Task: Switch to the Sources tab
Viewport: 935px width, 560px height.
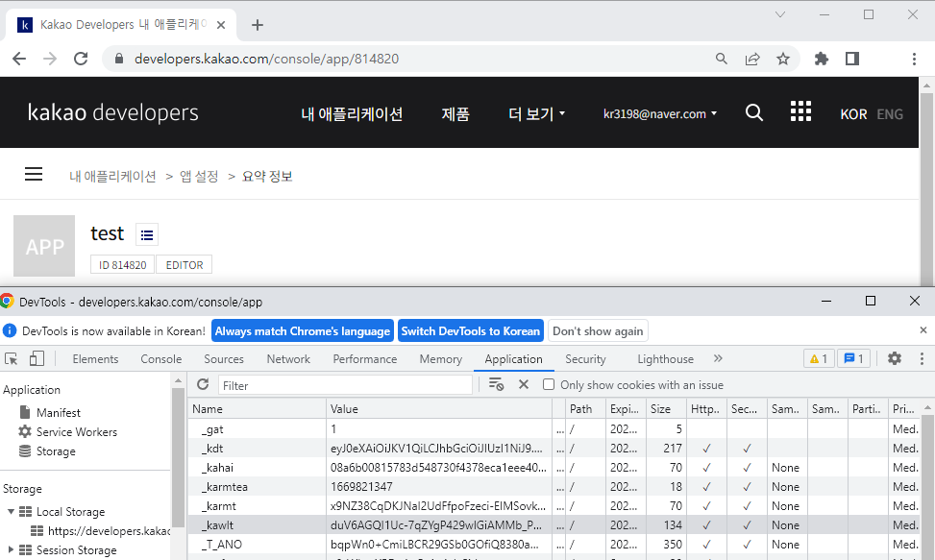Action: pos(224,359)
